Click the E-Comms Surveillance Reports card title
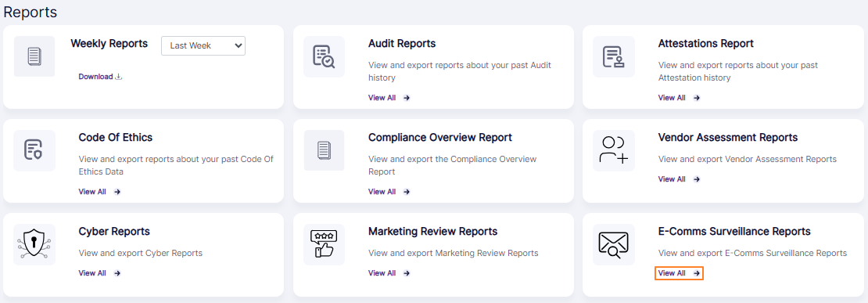Viewport: 868px width, 303px height. [734, 232]
